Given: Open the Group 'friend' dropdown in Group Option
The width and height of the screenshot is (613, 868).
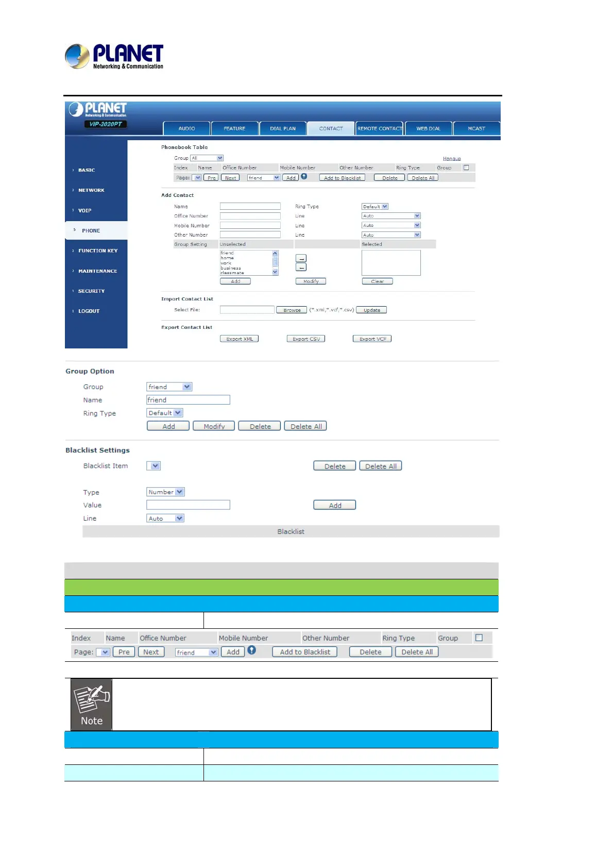Looking at the screenshot, I should tap(169, 387).
